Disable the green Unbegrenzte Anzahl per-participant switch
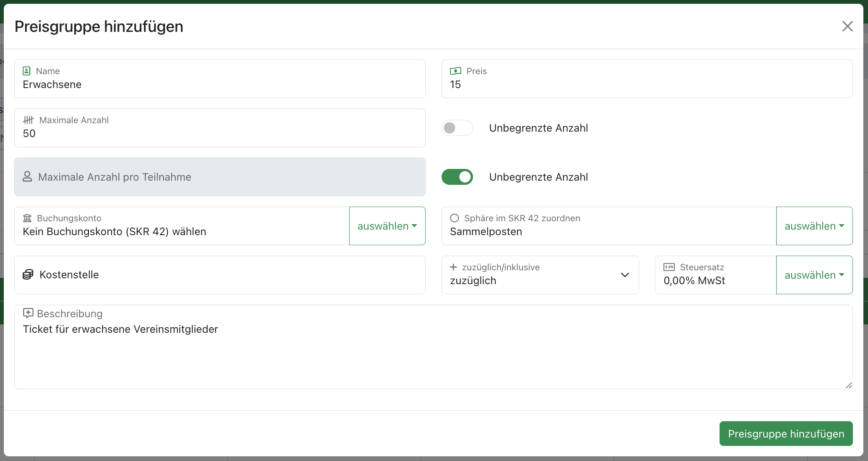The width and height of the screenshot is (868, 461). click(x=457, y=177)
